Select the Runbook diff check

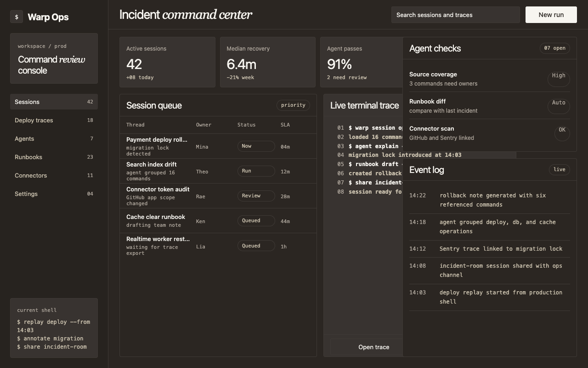(490, 106)
